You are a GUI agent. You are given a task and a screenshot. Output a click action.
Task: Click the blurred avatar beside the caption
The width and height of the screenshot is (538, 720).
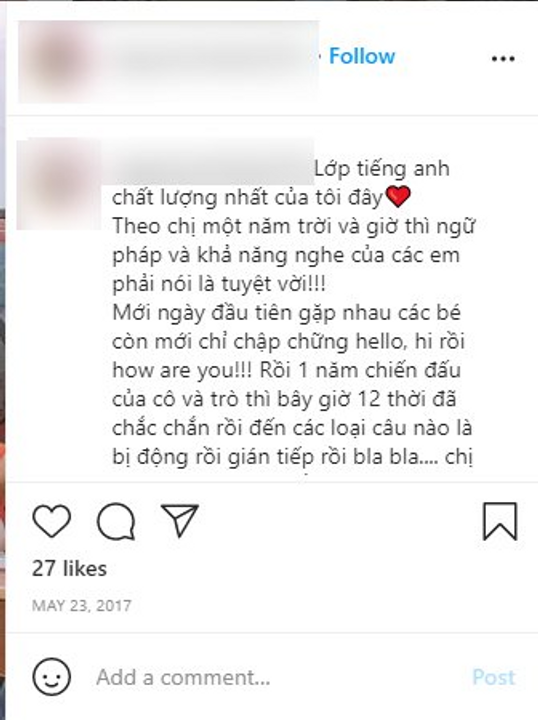coord(59,184)
